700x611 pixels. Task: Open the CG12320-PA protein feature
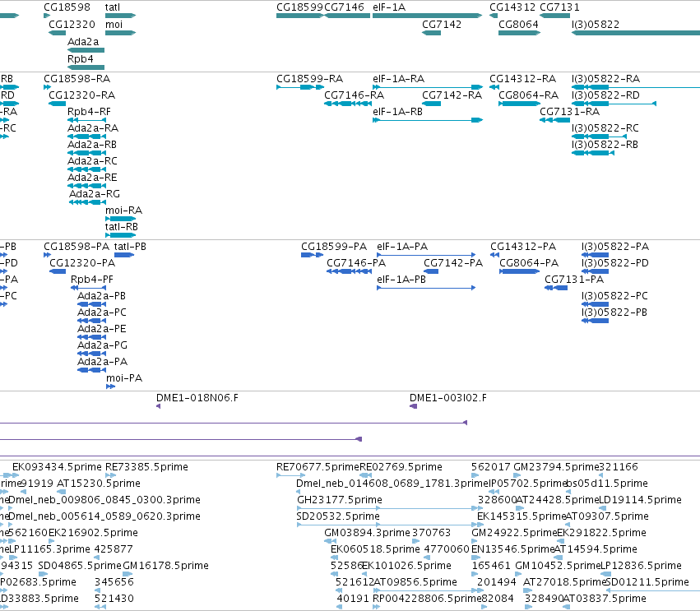pyautogui.click(x=58, y=271)
